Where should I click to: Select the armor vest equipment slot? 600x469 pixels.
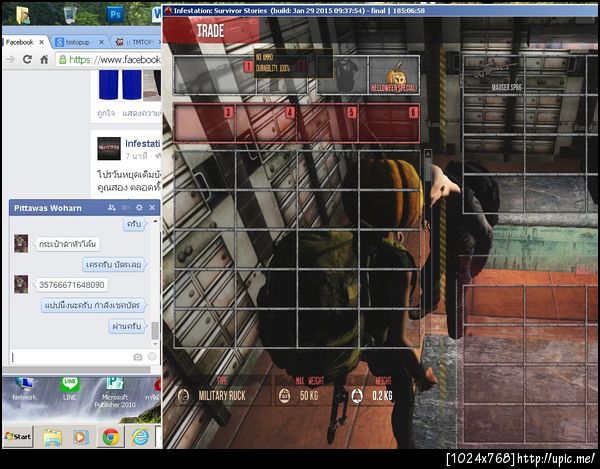[x=343, y=75]
